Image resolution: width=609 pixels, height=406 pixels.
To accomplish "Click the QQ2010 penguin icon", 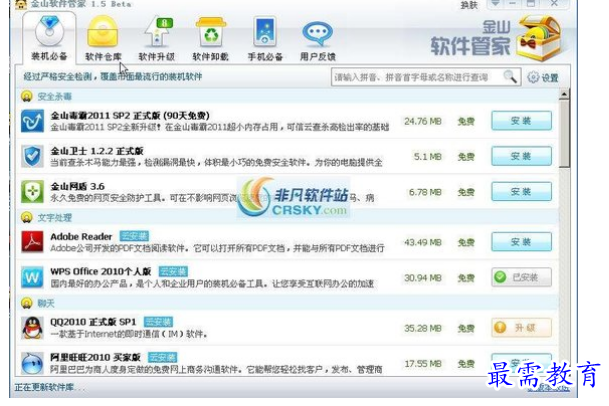I will (x=32, y=328).
